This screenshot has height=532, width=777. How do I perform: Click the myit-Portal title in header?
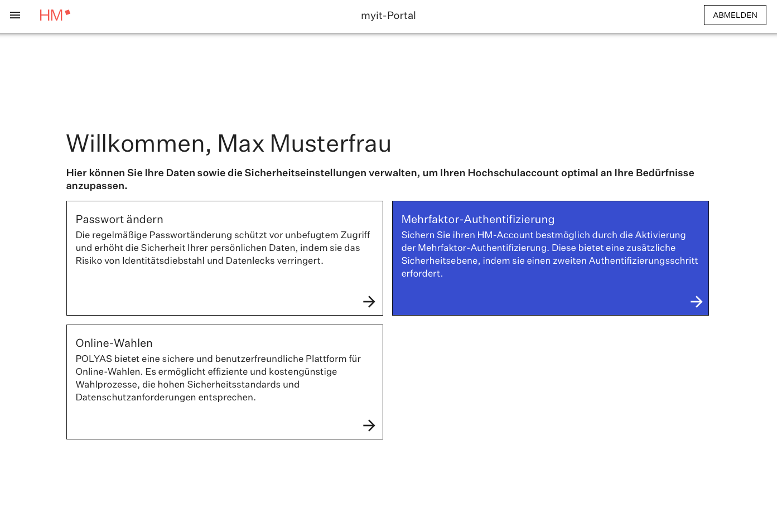point(388,16)
